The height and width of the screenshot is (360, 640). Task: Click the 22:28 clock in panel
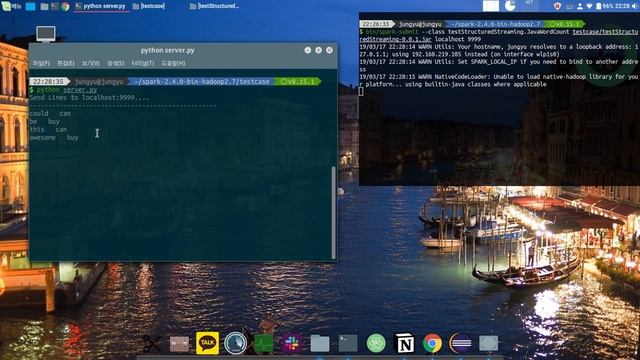click(622, 6)
